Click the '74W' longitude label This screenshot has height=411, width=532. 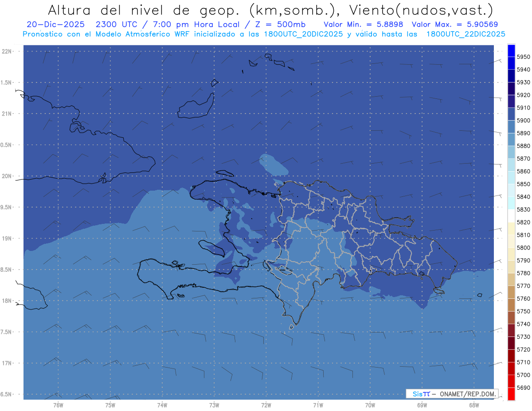point(162,405)
